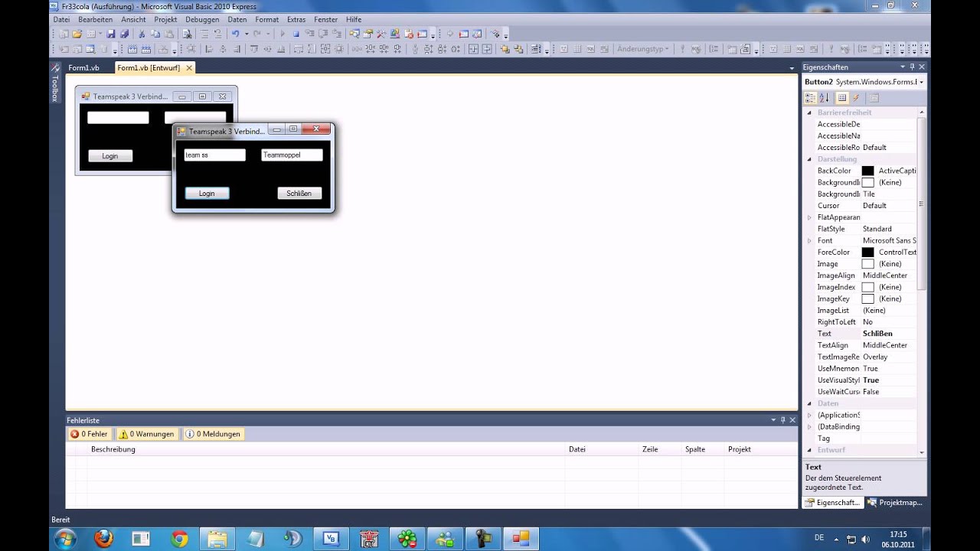The height and width of the screenshot is (551, 980).
Task: Expand the Font property
Action: (809, 240)
